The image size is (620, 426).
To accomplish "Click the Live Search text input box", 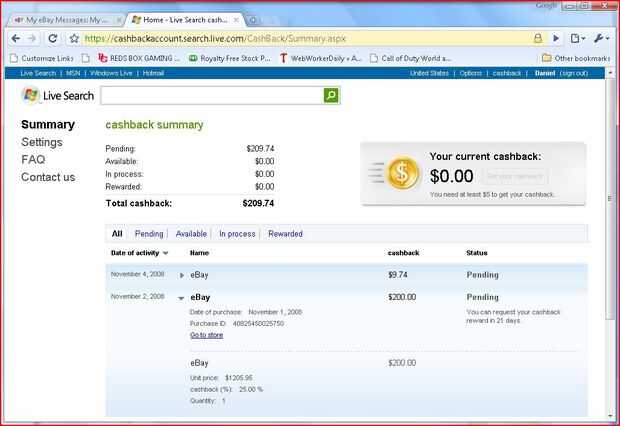I will coord(212,95).
